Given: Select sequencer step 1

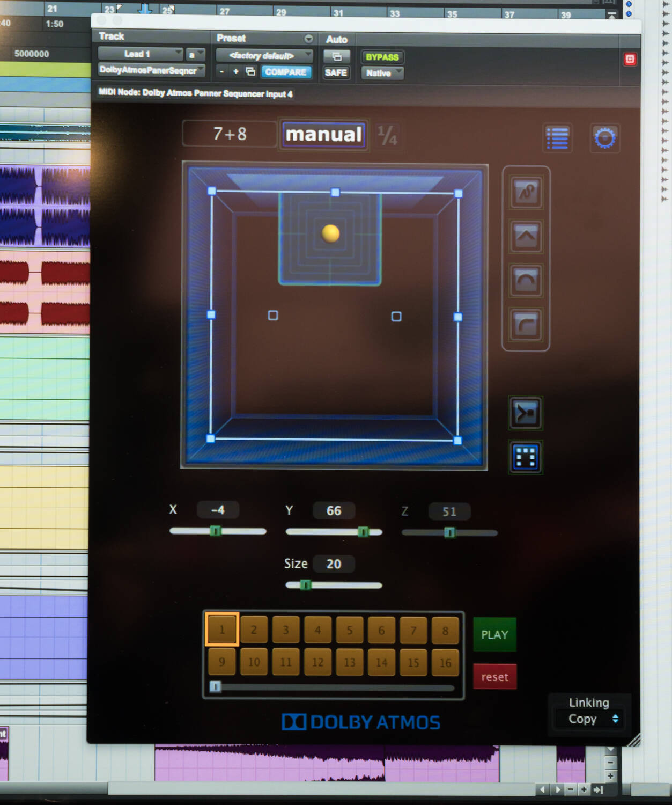Looking at the screenshot, I should [x=221, y=629].
